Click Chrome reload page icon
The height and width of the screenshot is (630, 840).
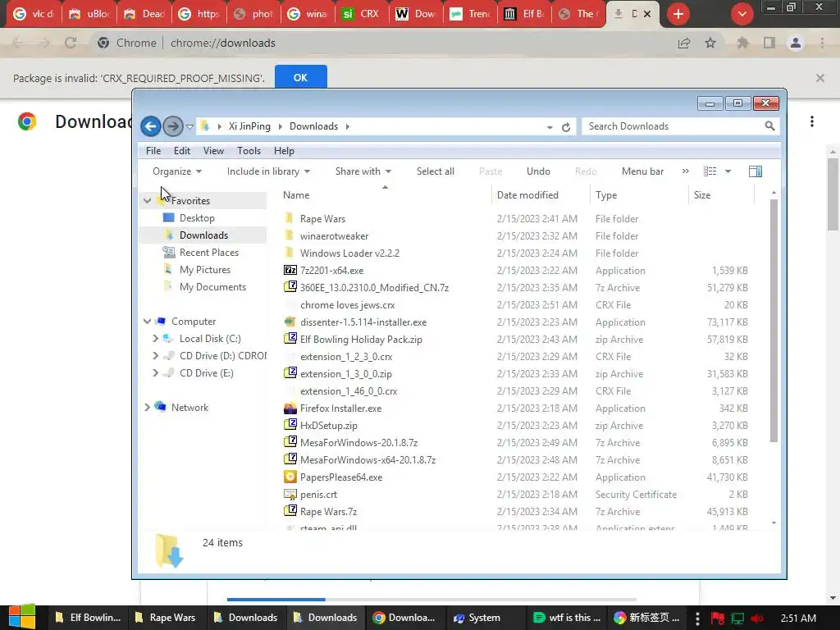(71, 43)
